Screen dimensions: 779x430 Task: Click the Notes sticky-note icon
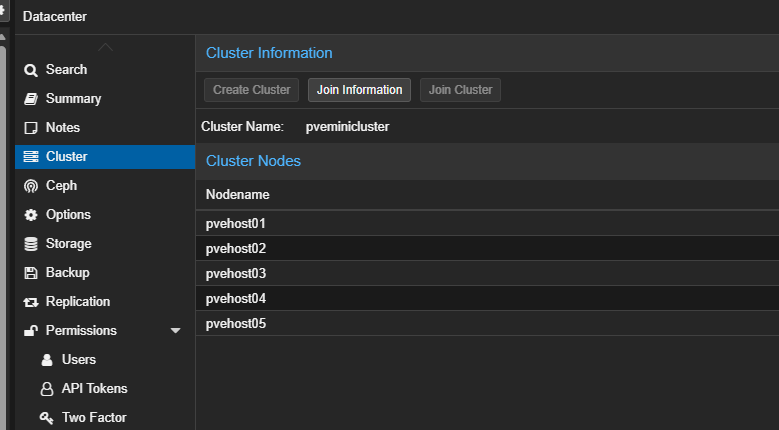tap(30, 128)
